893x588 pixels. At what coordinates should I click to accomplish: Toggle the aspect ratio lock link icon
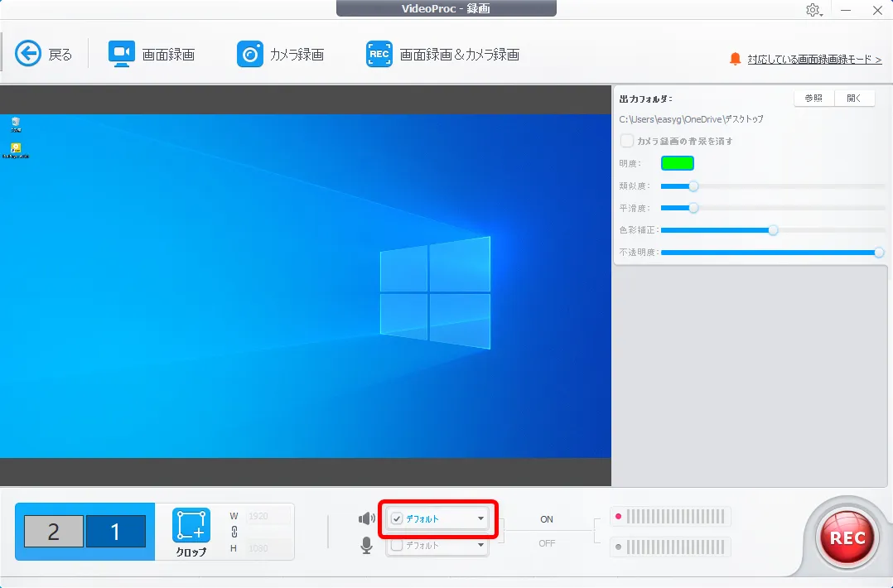click(234, 532)
